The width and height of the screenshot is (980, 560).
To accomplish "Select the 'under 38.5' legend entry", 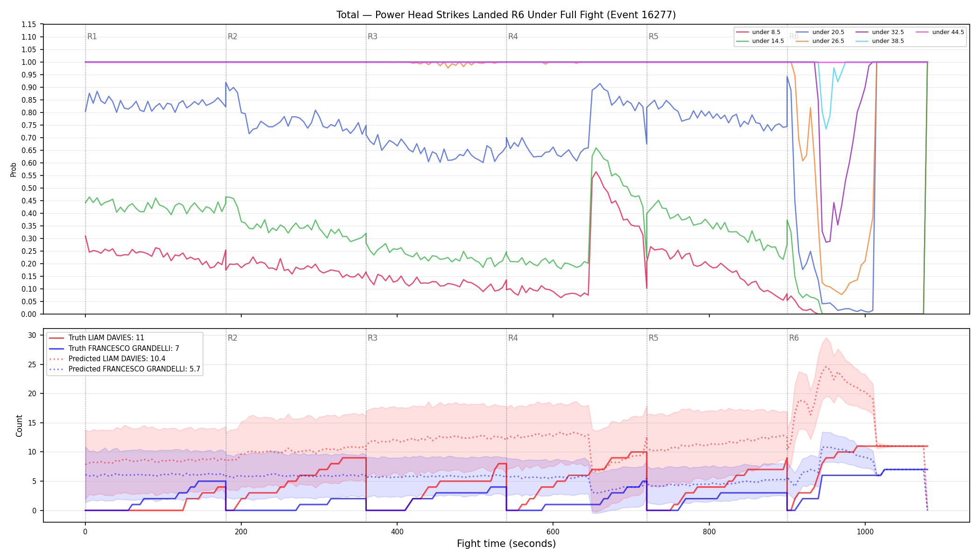I will 880,41.
